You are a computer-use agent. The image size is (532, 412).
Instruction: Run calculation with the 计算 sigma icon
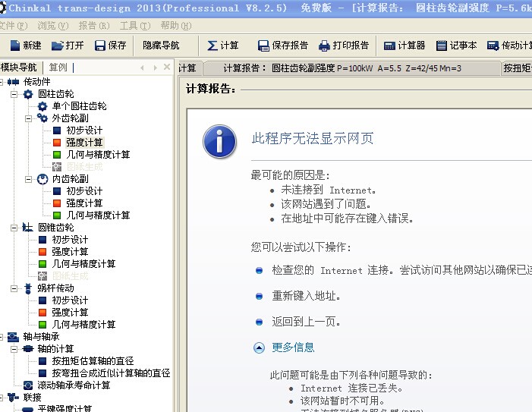(212, 46)
